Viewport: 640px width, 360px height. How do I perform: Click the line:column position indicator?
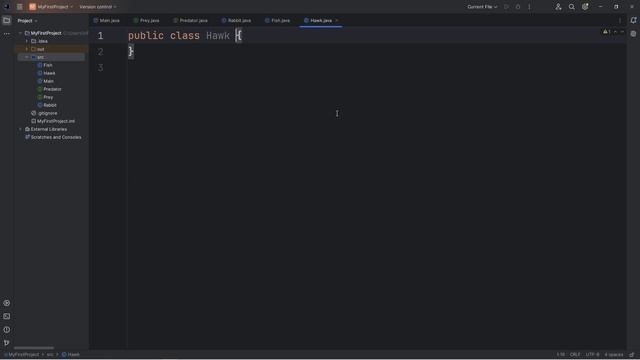coord(561,355)
